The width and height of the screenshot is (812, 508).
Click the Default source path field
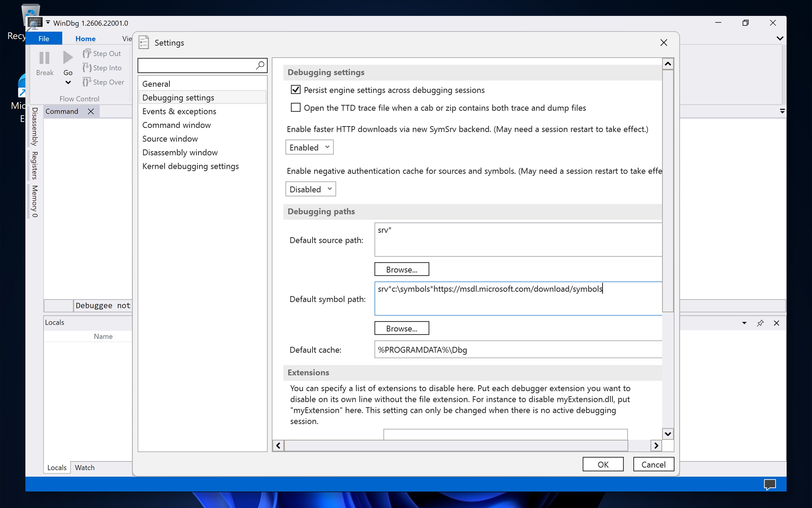[518, 239]
